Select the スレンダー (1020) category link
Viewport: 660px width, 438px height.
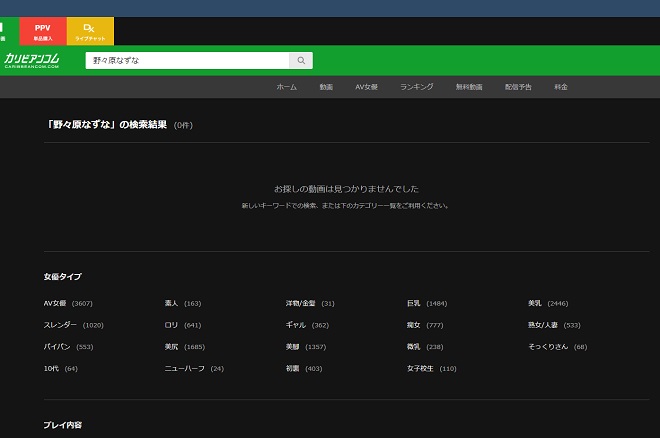[x=74, y=325]
